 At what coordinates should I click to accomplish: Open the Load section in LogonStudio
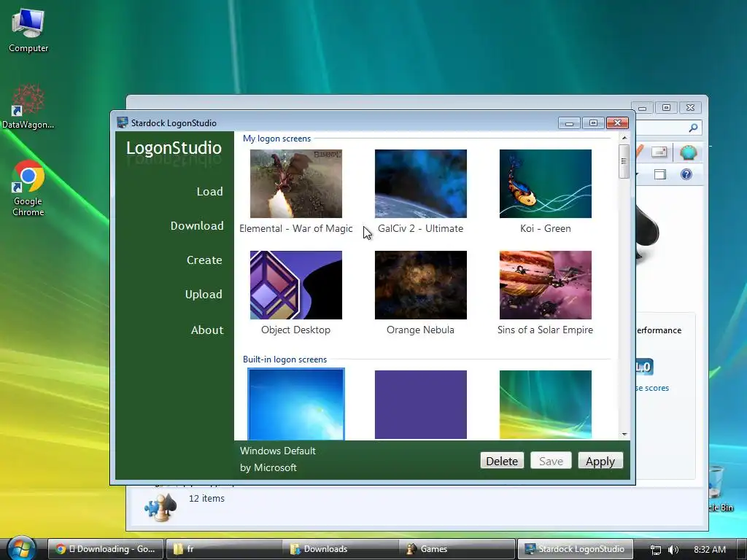pos(209,192)
